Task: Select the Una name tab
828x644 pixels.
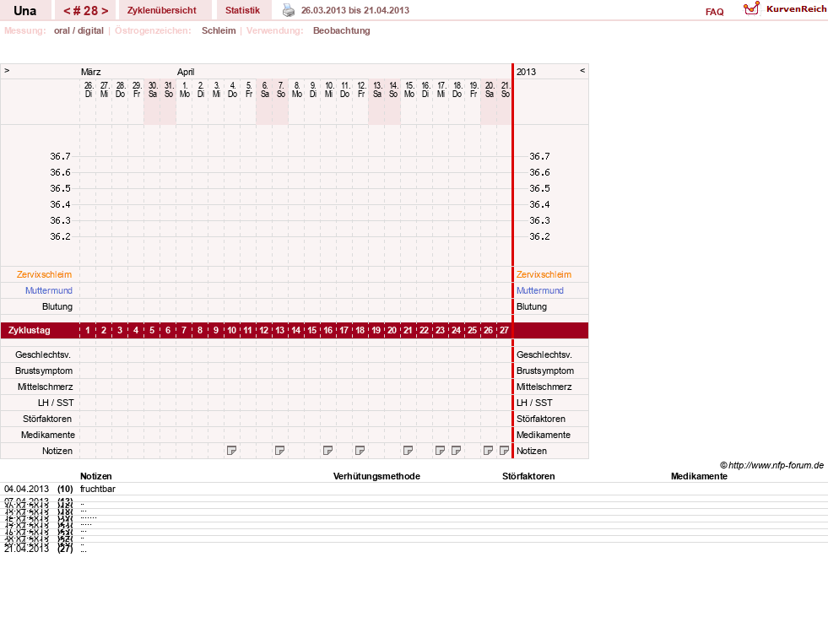Action: [24, 11]
